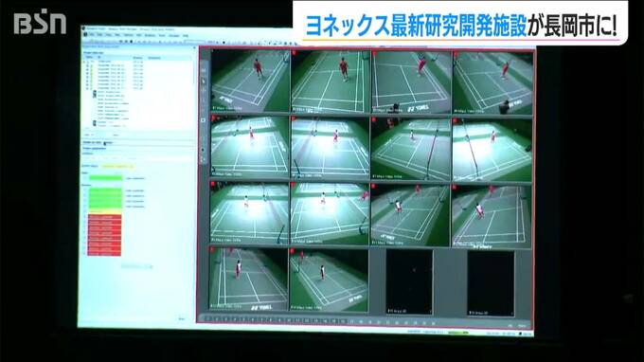Click the camera 1 button in the bottom camera selector strip
Screen dimensions: 644x362
(x=207, y=318)
